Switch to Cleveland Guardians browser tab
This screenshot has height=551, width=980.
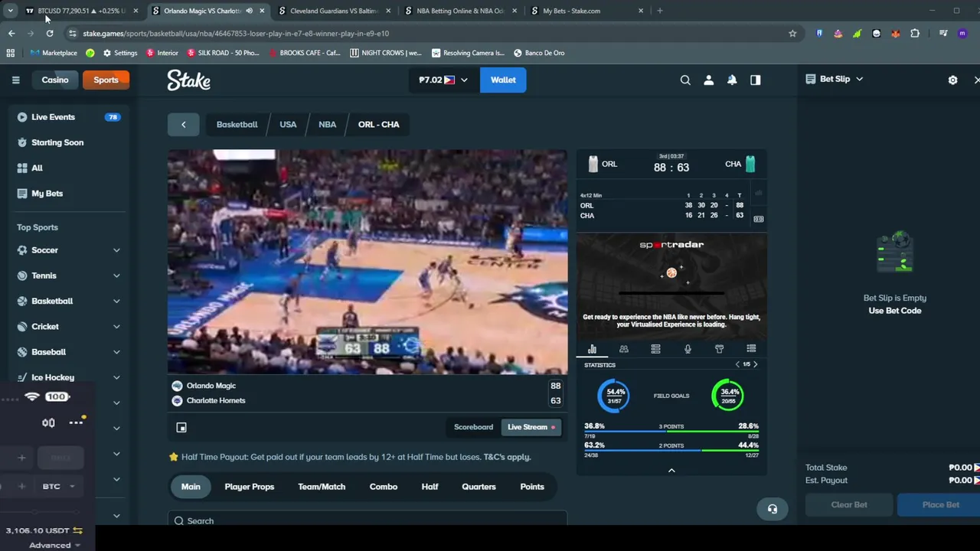[334, 11]
